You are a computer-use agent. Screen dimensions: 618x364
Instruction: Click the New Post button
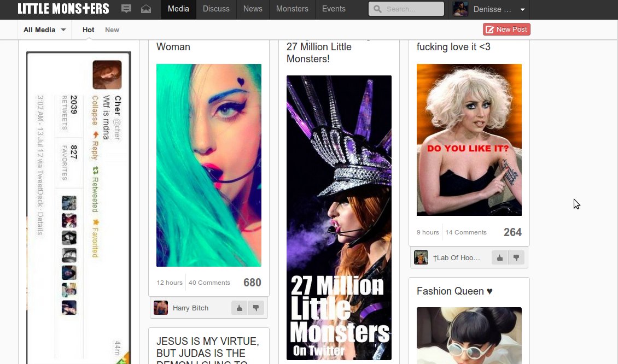506,29
